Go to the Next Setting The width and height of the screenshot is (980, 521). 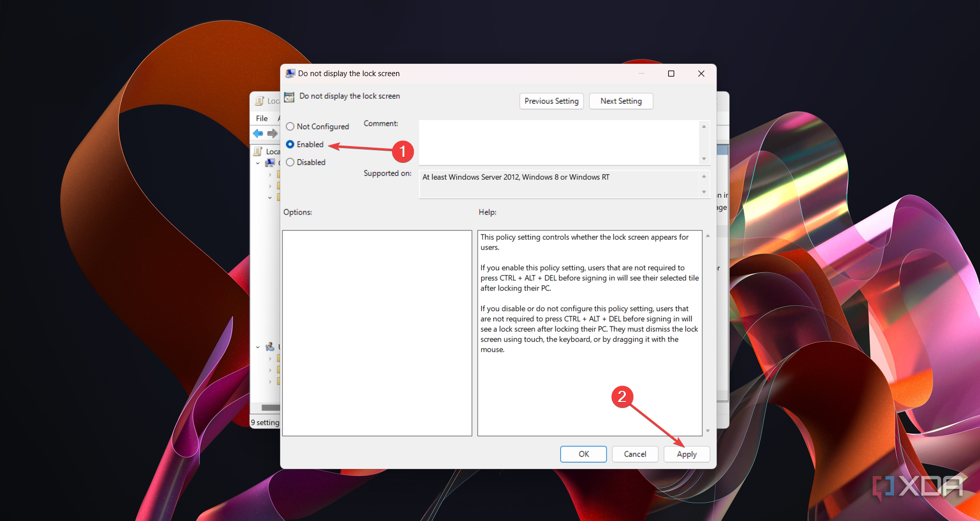(621, 101)
